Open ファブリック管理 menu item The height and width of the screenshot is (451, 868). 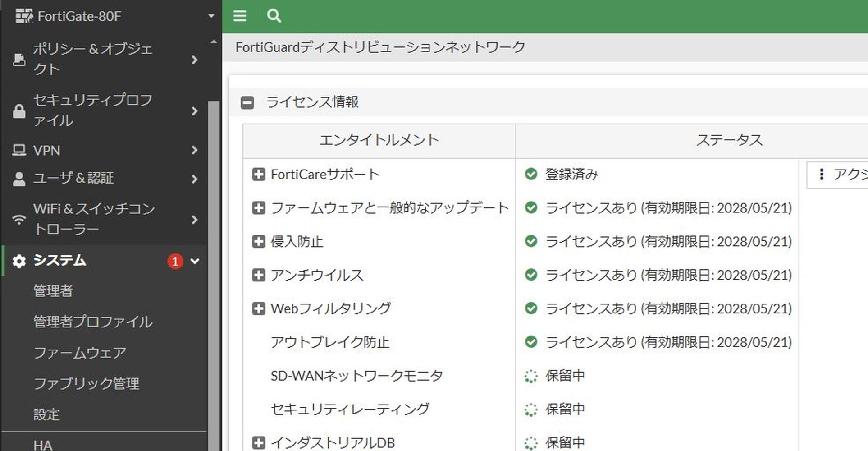(87, 383)
